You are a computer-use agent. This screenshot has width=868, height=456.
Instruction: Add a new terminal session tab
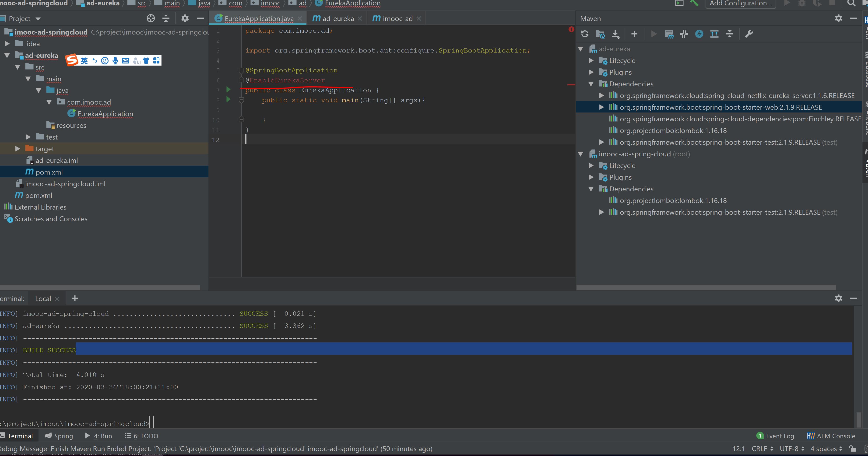[x=75, y=298]
